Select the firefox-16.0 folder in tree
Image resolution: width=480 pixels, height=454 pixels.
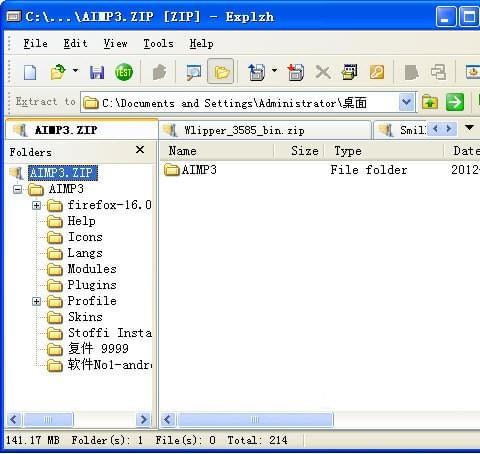(x=109, y=205)
